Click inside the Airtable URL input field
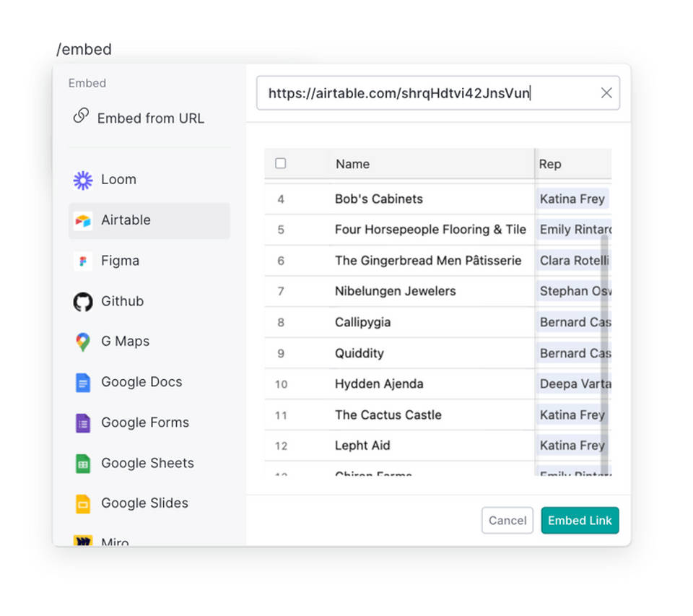 click(426, 93)
